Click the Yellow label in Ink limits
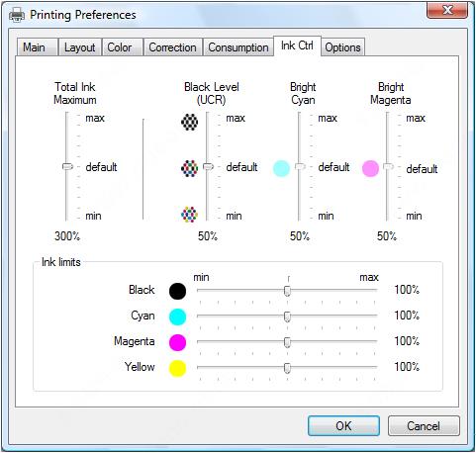Image resolution: width=476 pixels, height=453 pixels. (x=140, y=367)
